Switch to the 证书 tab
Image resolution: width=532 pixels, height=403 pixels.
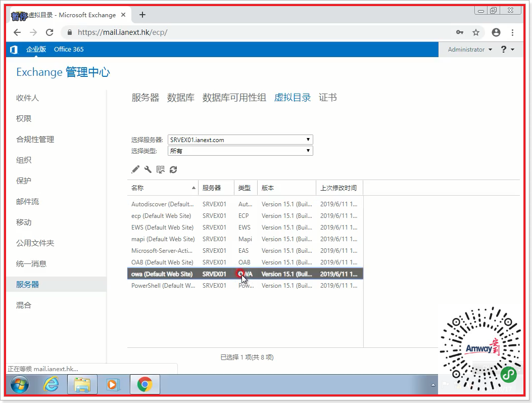pos(328,98)
